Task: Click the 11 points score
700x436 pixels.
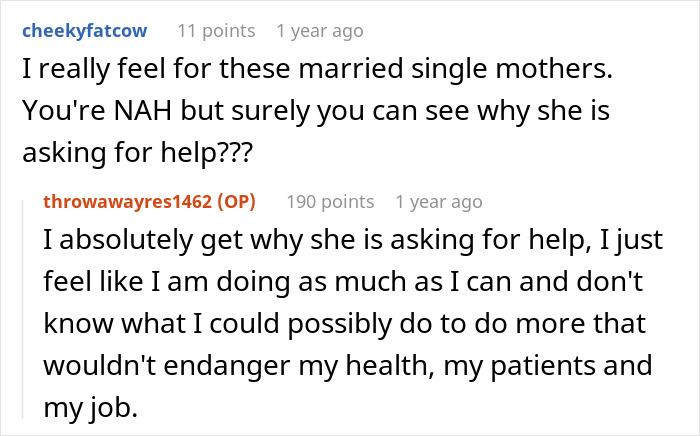Action: pos(218,31)
